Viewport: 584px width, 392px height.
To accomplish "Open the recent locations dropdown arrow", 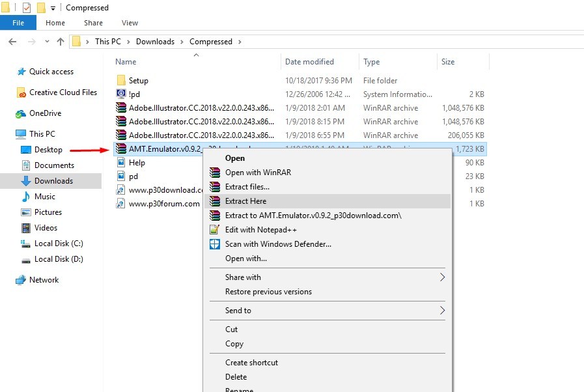I will coord(47,42).
